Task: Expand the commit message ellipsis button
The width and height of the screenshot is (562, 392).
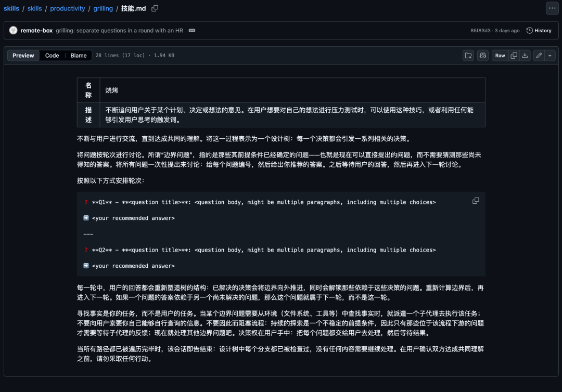Action: pyautogui.click(x=191, y=31)
